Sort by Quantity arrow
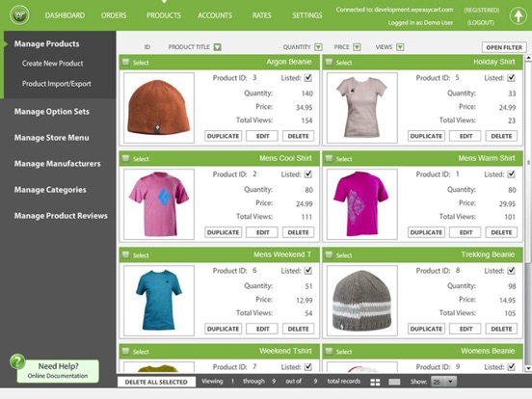Viewport: 532px width, 399px height. click(x=318, y=47)
